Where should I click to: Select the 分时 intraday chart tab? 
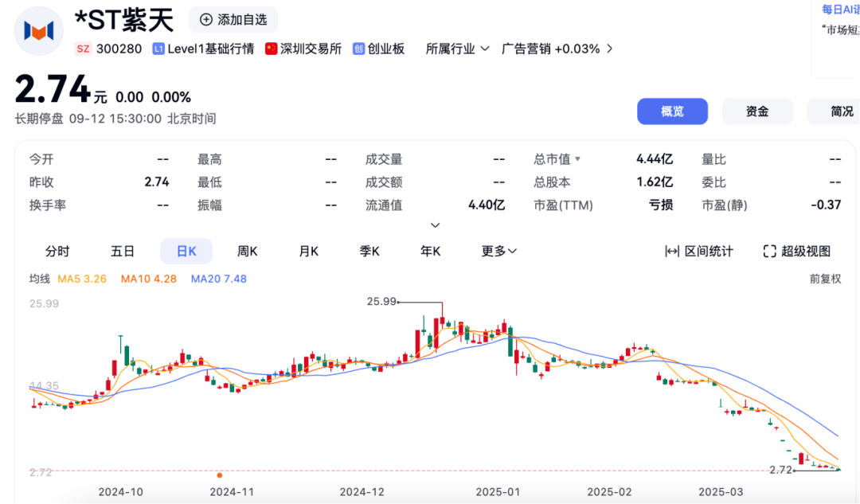click(x=57, y=251)
